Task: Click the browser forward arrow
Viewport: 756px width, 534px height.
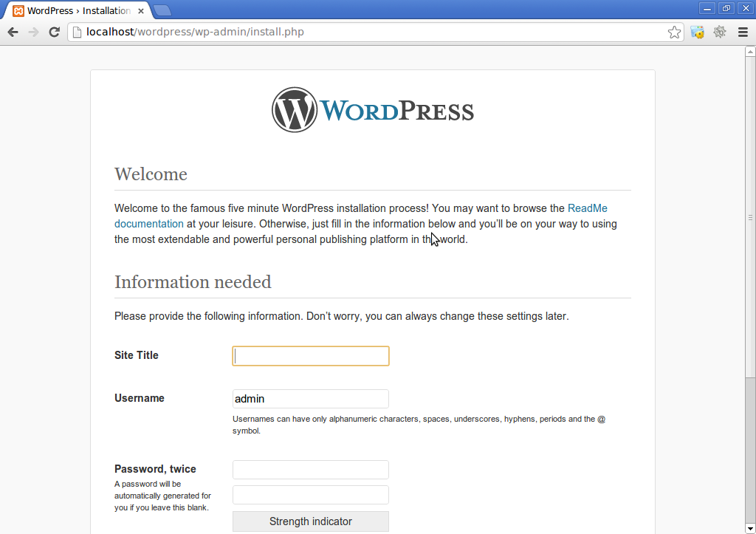Action: 33,32
